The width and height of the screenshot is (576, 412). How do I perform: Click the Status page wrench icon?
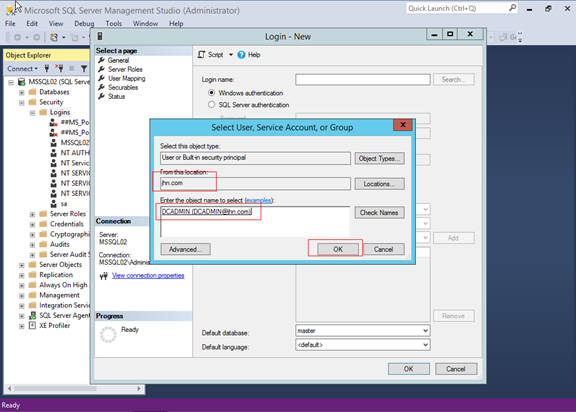(x=101, y=96)
